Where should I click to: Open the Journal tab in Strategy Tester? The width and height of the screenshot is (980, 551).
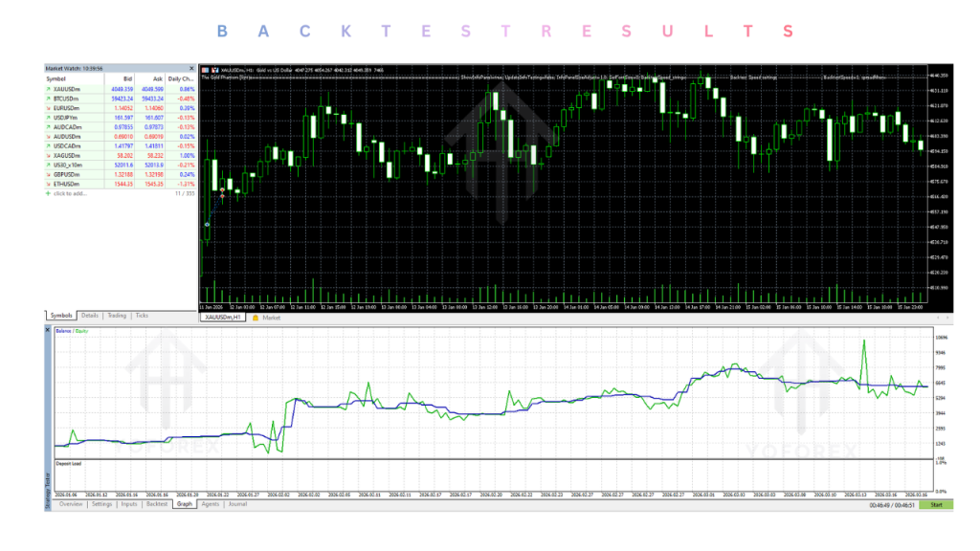237,504
